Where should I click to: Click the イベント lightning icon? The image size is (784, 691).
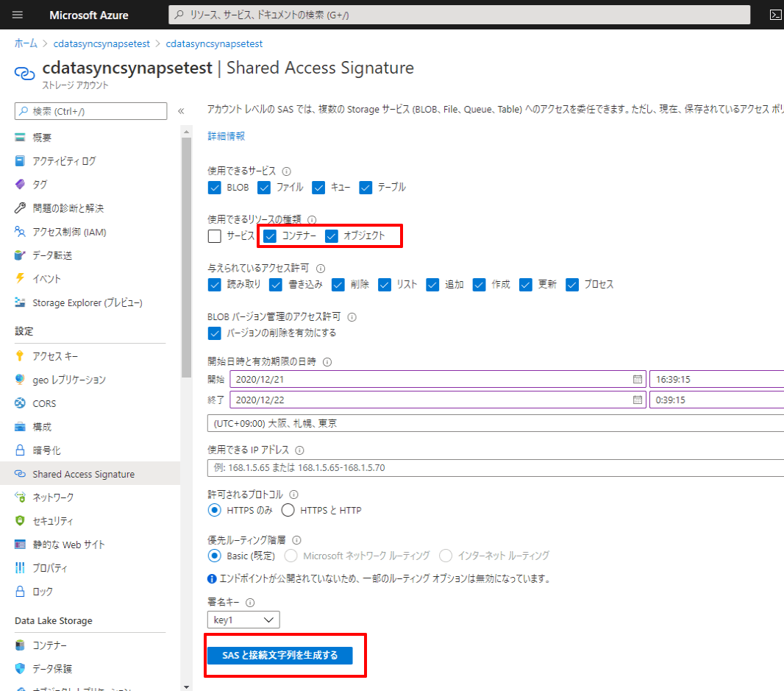tap(20, 278)
